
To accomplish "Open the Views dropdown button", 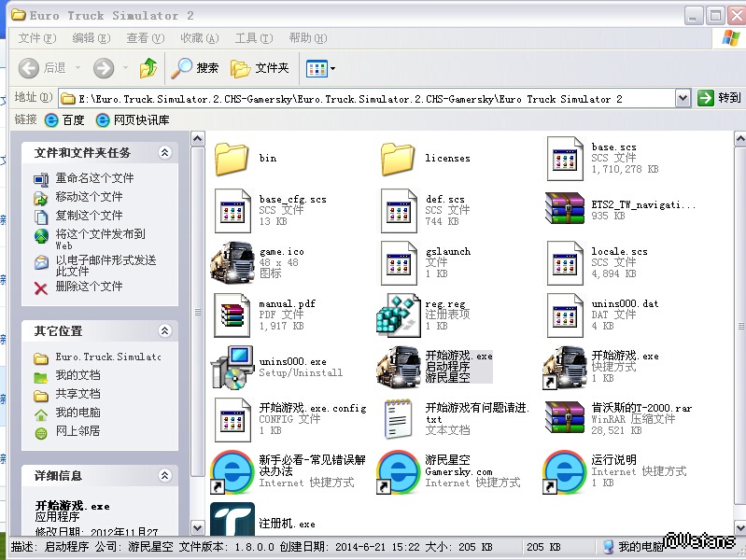I will [x=320, y=68].
